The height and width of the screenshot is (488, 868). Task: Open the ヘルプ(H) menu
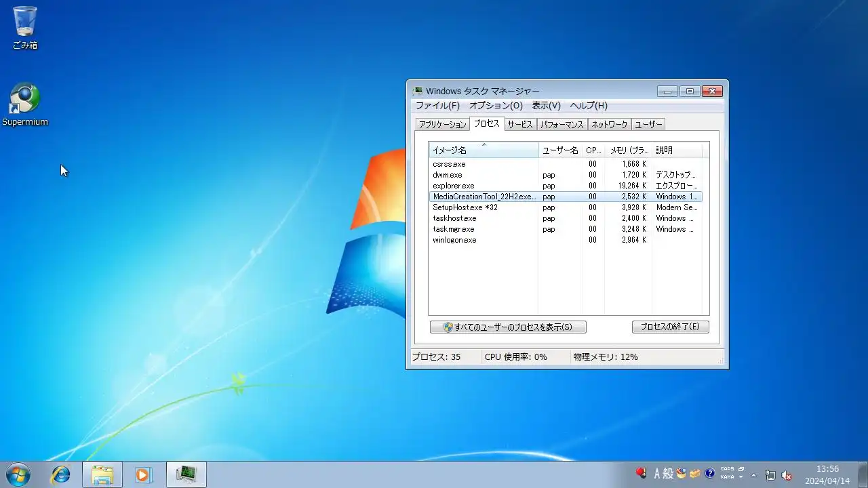589,106
